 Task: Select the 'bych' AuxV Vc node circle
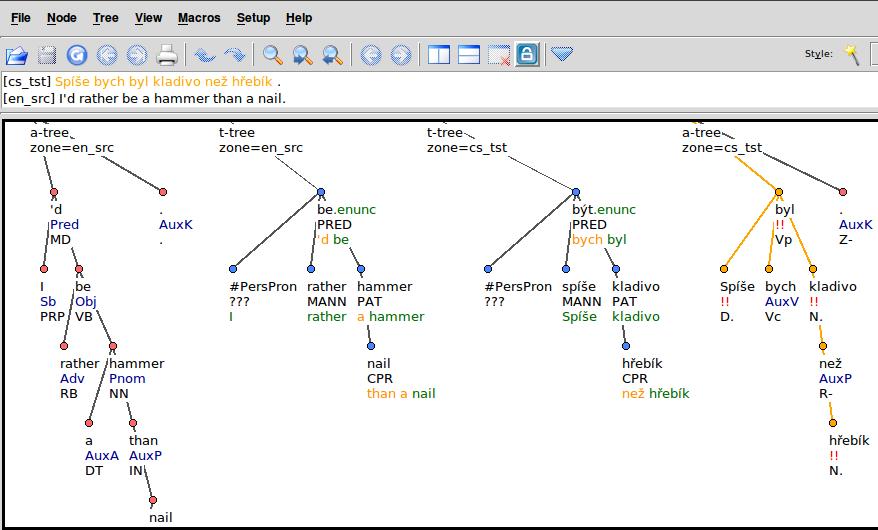coord(769,269)
